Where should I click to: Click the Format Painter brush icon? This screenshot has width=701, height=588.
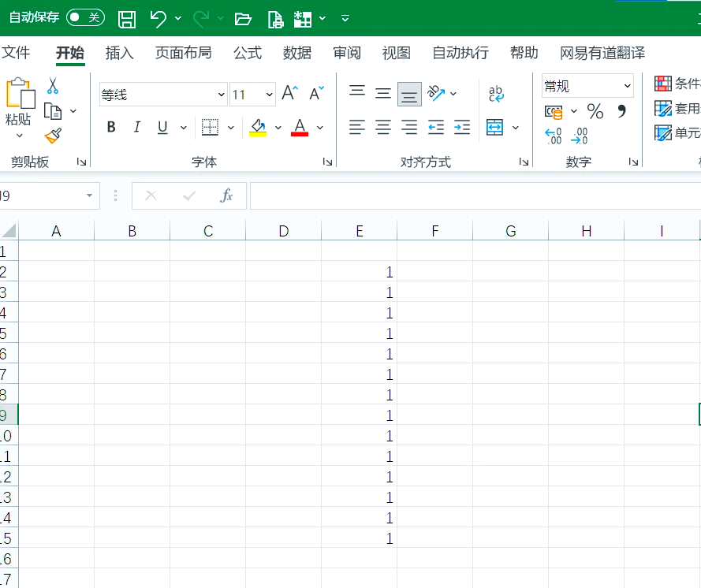tap(53, 136)
